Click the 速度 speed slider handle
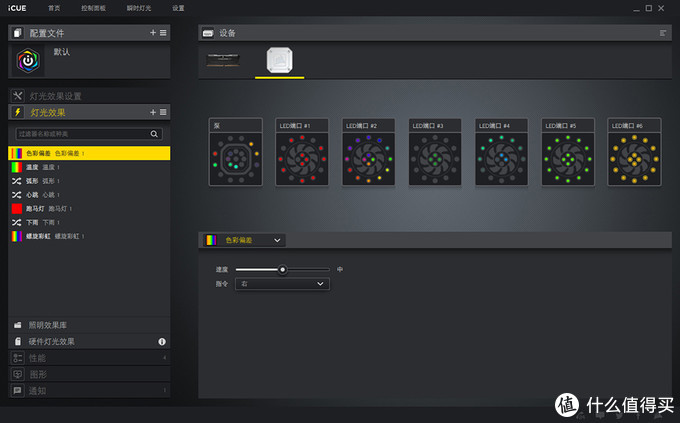The width and height of the screenshot is (680, 423). [x=282, y=270]
